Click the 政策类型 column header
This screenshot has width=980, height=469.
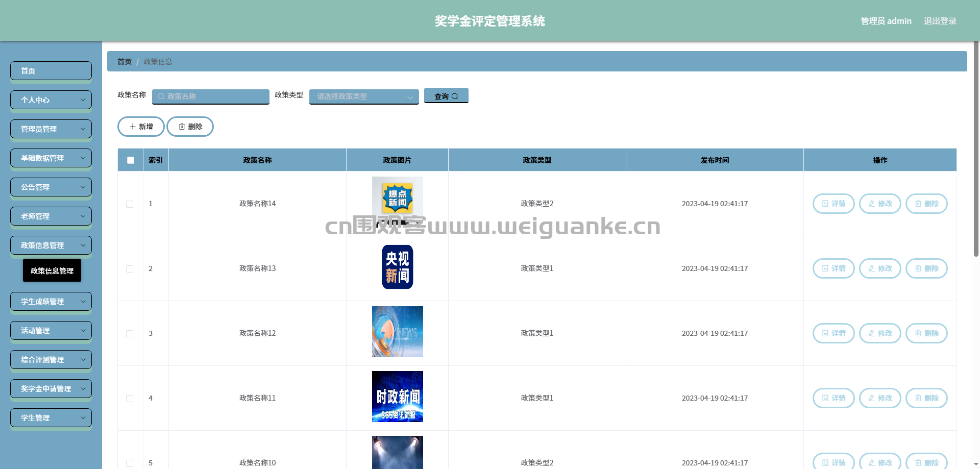(537, 160)
